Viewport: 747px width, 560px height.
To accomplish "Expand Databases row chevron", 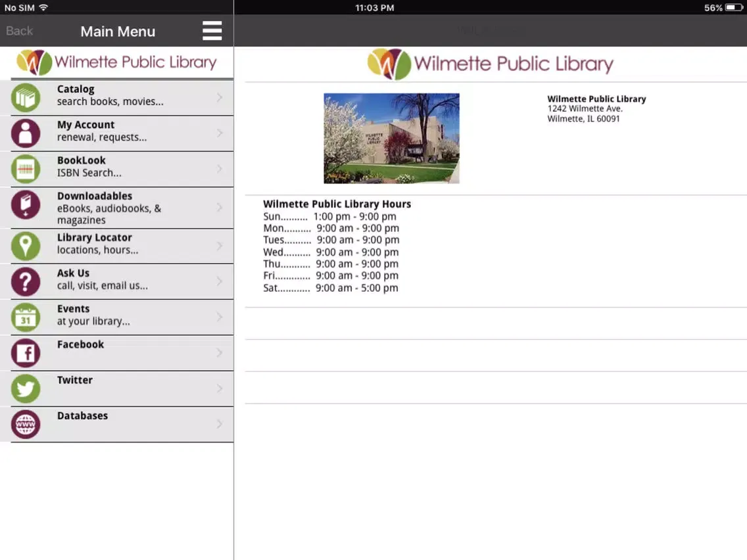I will point(219,425).
